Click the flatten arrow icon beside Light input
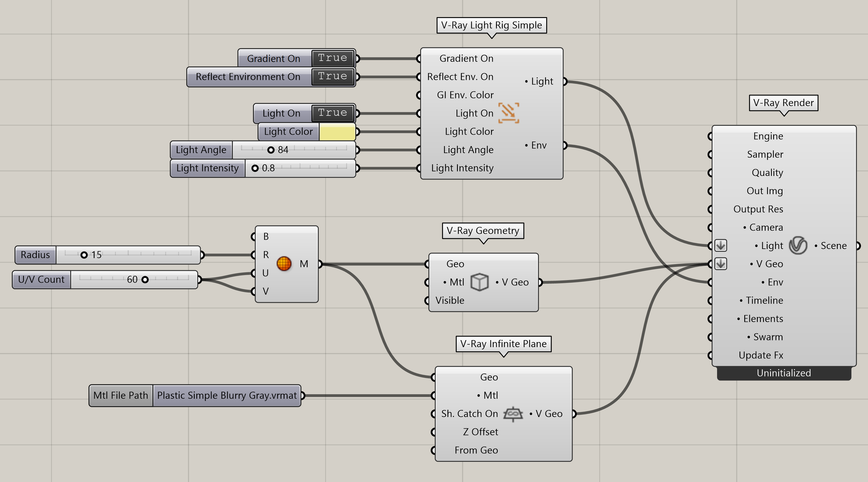The height and width of the screenshot is (482, 868). pos(721,246)
